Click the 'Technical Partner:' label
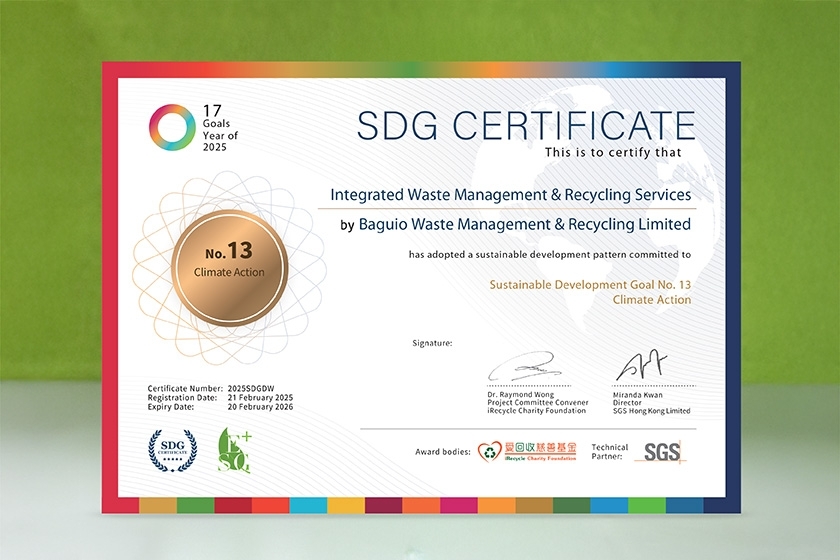 [x=609, y=452]
